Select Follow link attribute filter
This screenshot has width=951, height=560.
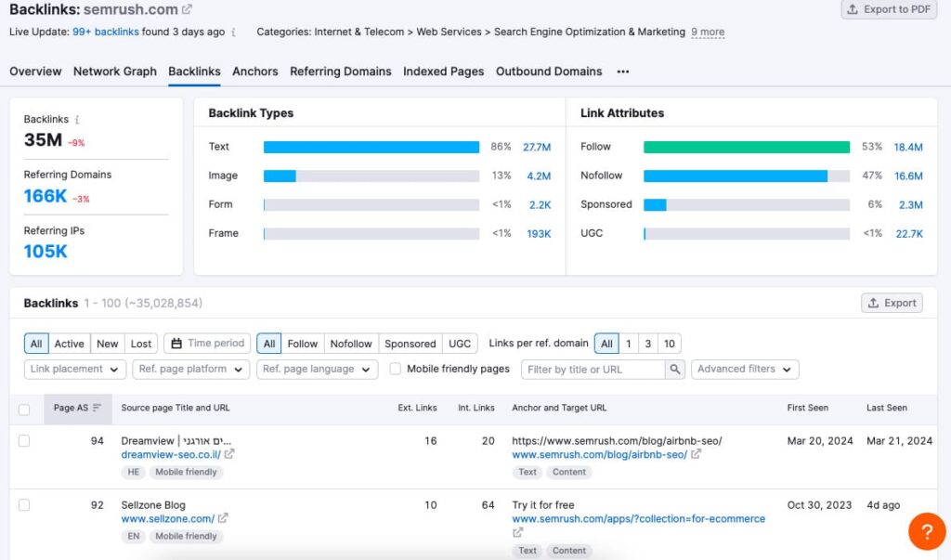(x=302, y=344)
